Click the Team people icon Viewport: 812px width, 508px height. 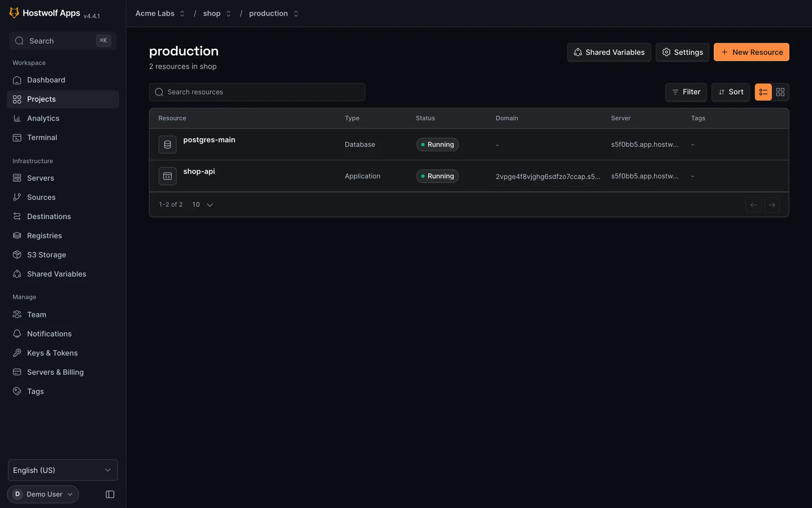(x=17, y=315)
